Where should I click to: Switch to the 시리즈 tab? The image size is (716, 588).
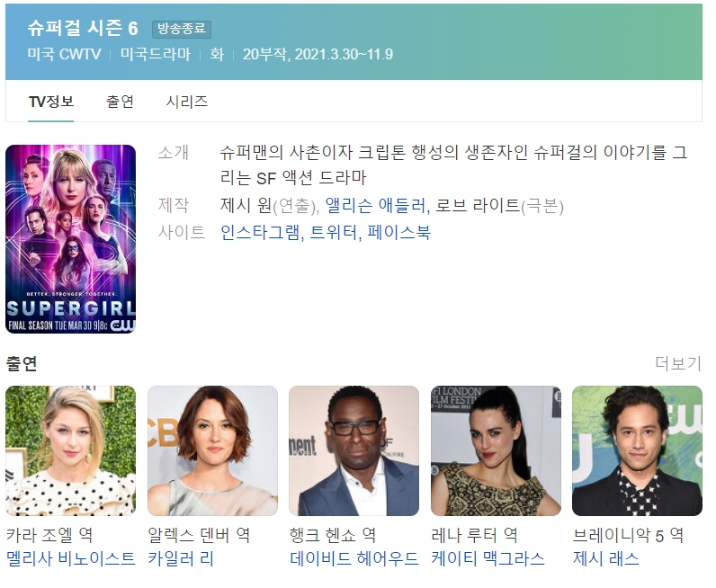coord(186,102)
